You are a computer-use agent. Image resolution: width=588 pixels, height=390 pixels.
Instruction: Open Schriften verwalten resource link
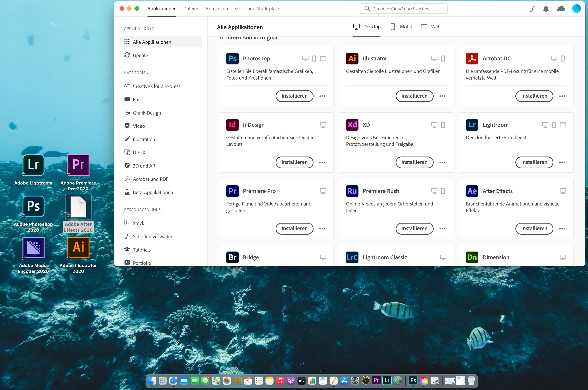coord(153,237)
